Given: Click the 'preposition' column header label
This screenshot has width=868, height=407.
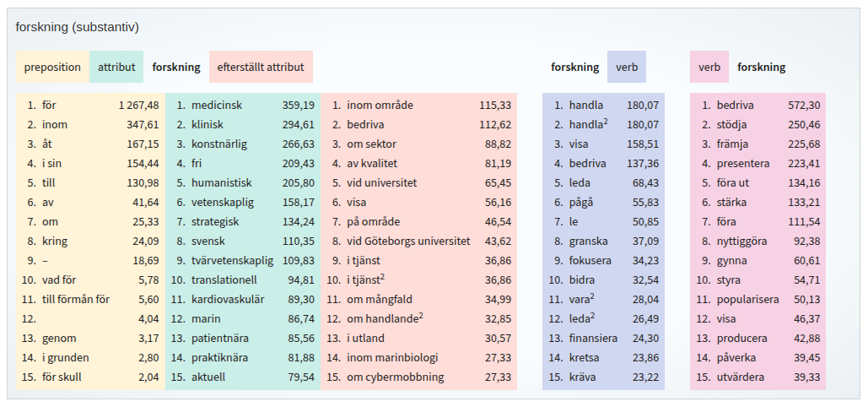Looking at the screenshot, I should point(52,67).
